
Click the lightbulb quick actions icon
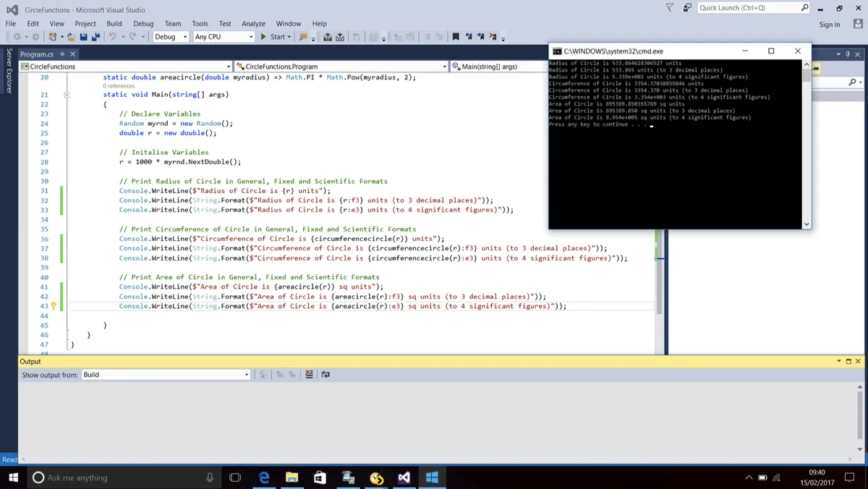coord(54,306)
